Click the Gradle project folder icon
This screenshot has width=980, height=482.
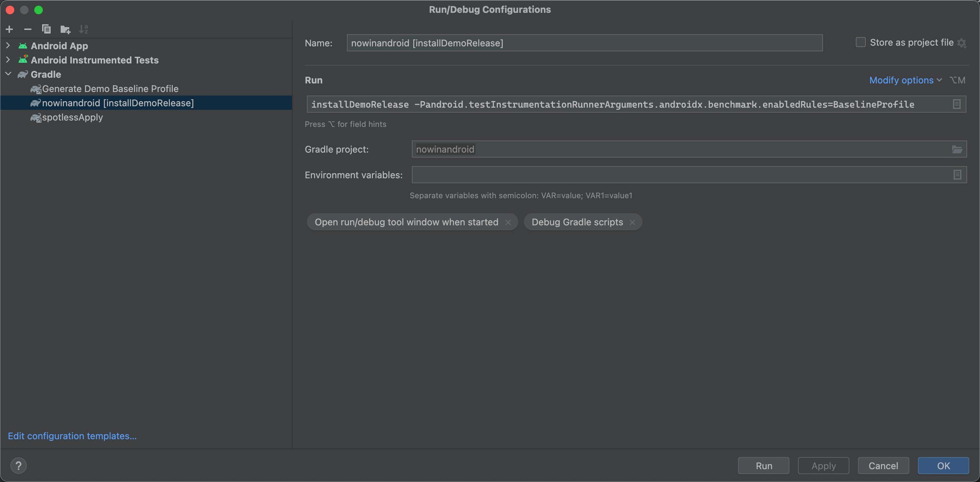(x=957, y=149)
